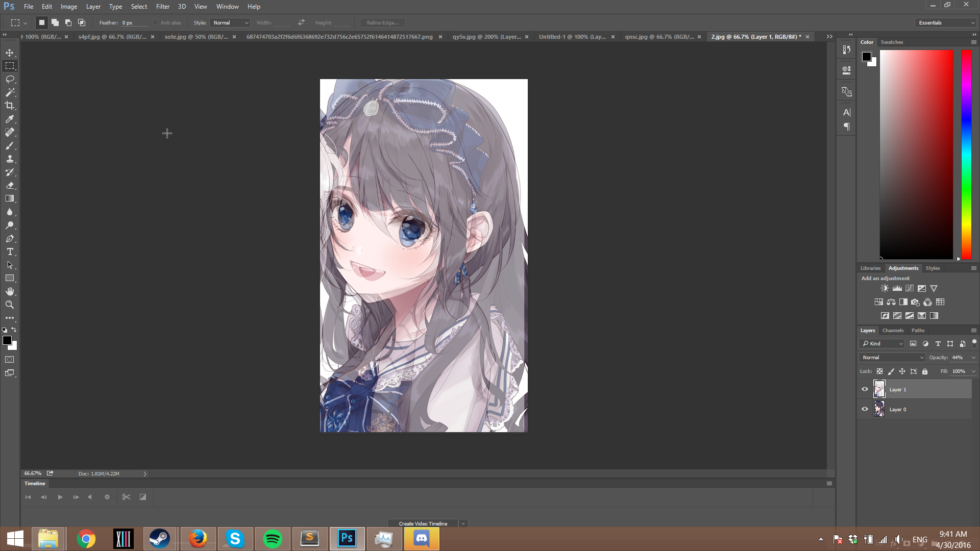This screenshot has width=980, height=551.
Task: Open the Character panel icon
Action: pos(846,112)
